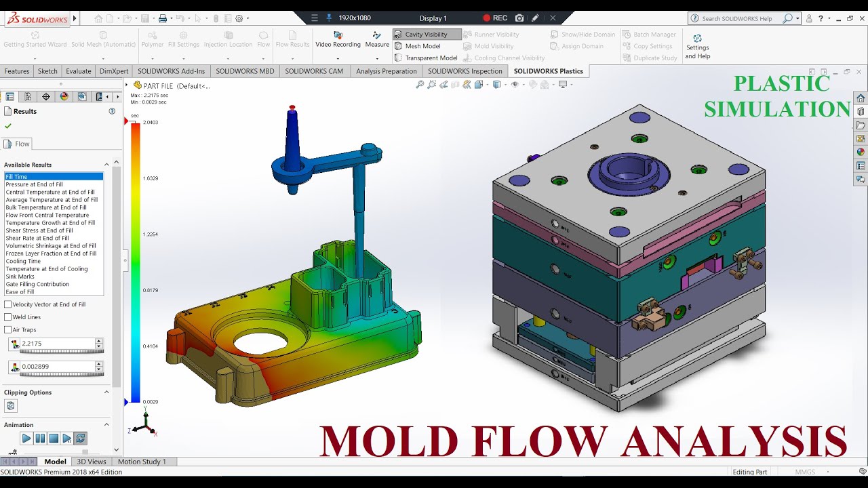This screenshot has width=868, height=488.
Task: Click the PART FILE part icon in viewport
Action: pos(138,85)
